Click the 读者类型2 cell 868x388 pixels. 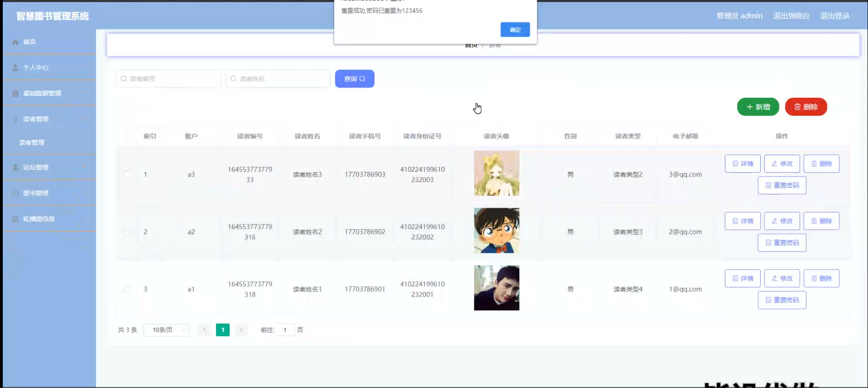coord(628,175)
